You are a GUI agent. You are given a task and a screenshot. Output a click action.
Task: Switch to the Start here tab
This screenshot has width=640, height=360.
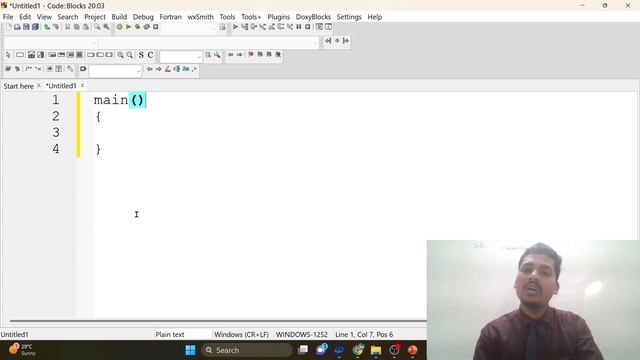(x=18, y=86)
